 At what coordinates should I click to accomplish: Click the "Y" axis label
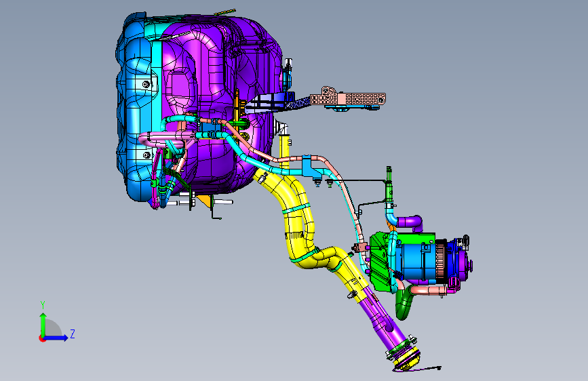[x=43, y=305]
